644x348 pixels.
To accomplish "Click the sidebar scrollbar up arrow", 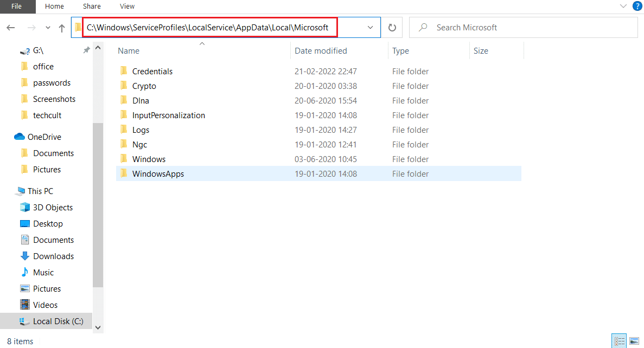I will coord(98,48).
